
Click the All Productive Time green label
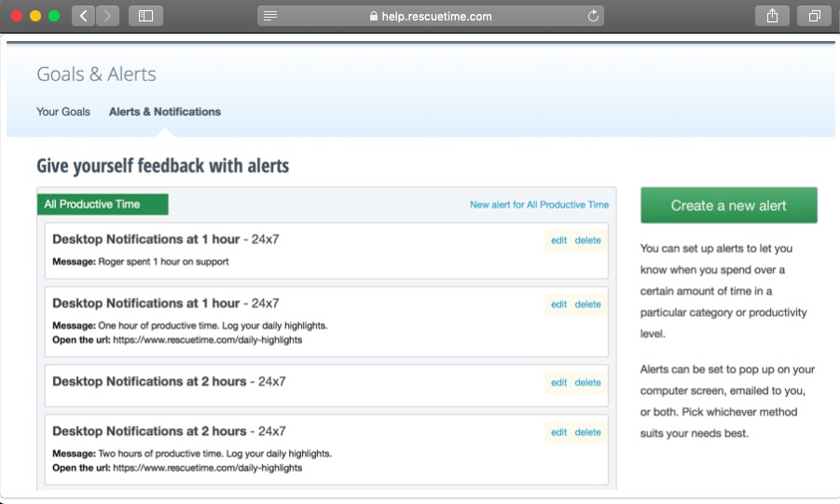[x=103, y=204]
